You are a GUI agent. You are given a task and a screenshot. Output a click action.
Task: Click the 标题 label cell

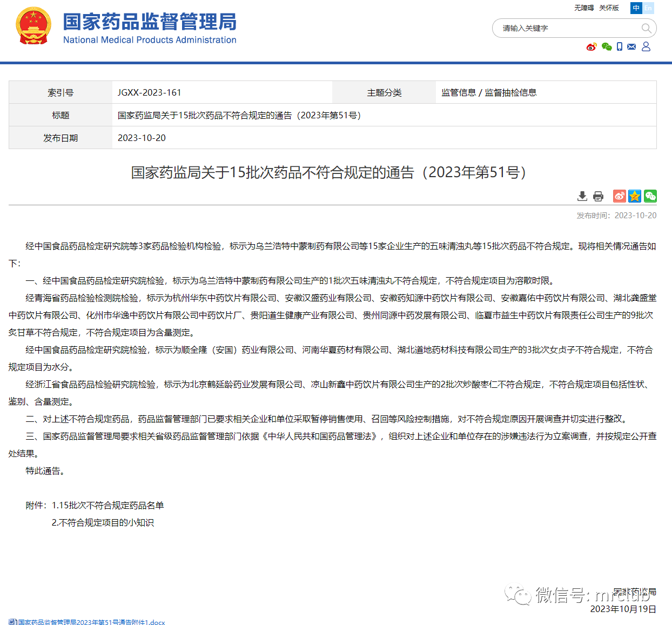coord(61,115)
